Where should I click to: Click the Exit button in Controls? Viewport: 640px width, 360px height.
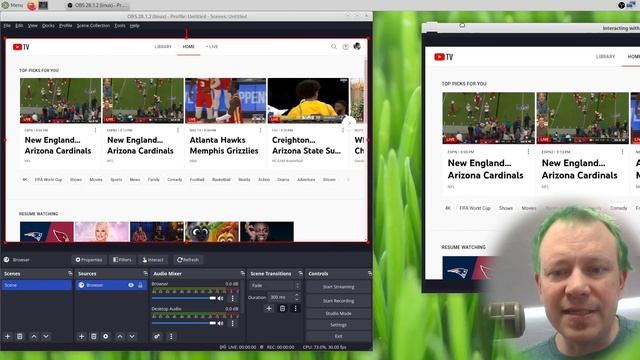(338, 336)
